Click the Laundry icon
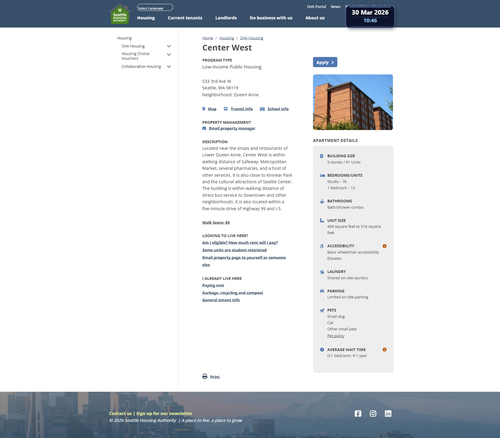The image size is (500, 438). [322, 272]
